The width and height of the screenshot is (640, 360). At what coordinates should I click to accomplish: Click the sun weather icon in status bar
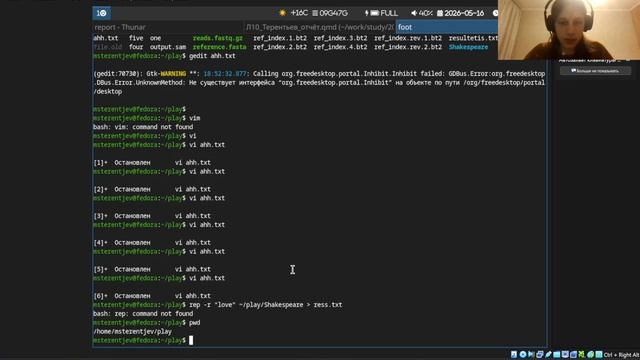(282, 13)
